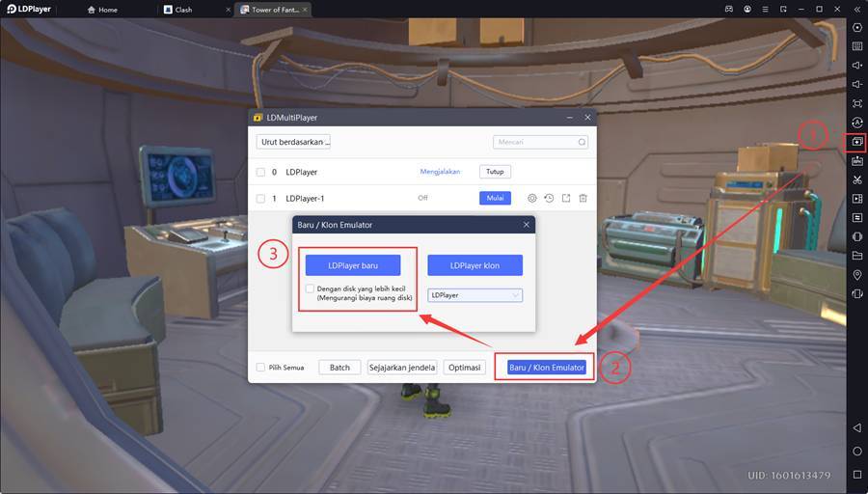Focus the Mencari search field
The height and width of the screenshot is (494, 868).
pyautogui.click(x=540, y=143)
